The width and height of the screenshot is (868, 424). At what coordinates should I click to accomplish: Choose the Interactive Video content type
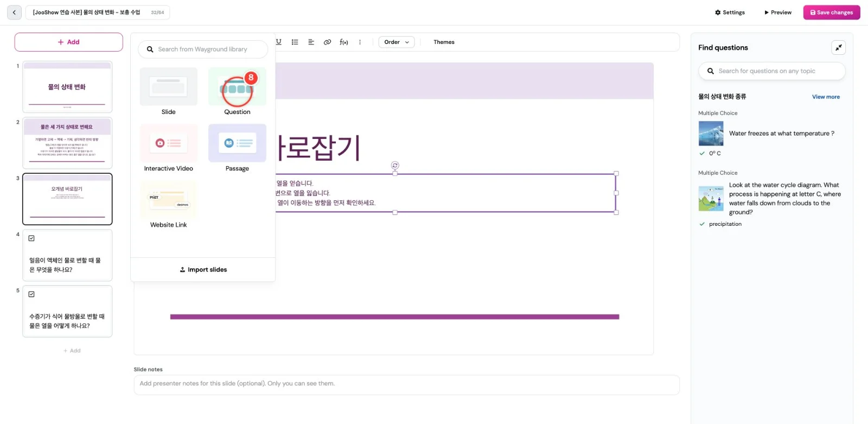coord(169,148)
